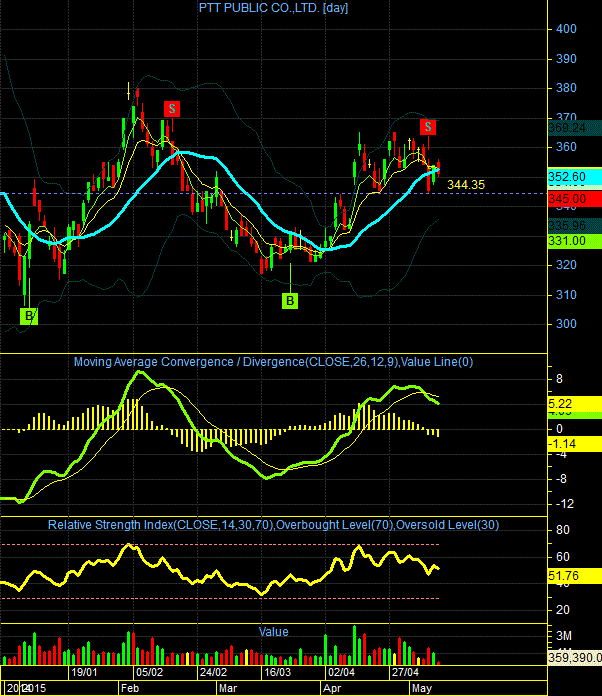Click the red S sell marker near February

point(172,109)
